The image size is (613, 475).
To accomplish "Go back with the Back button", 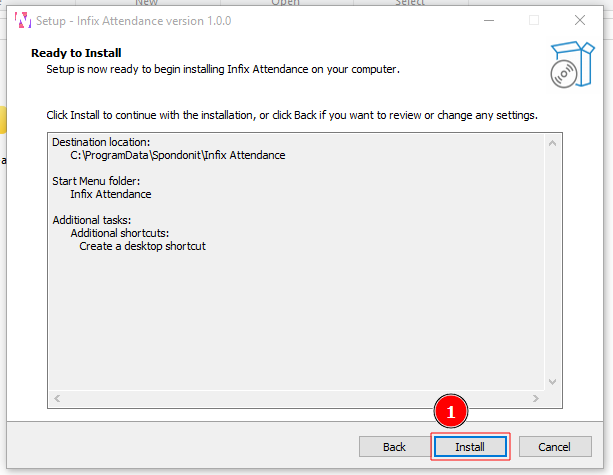I will coord(394,446).
